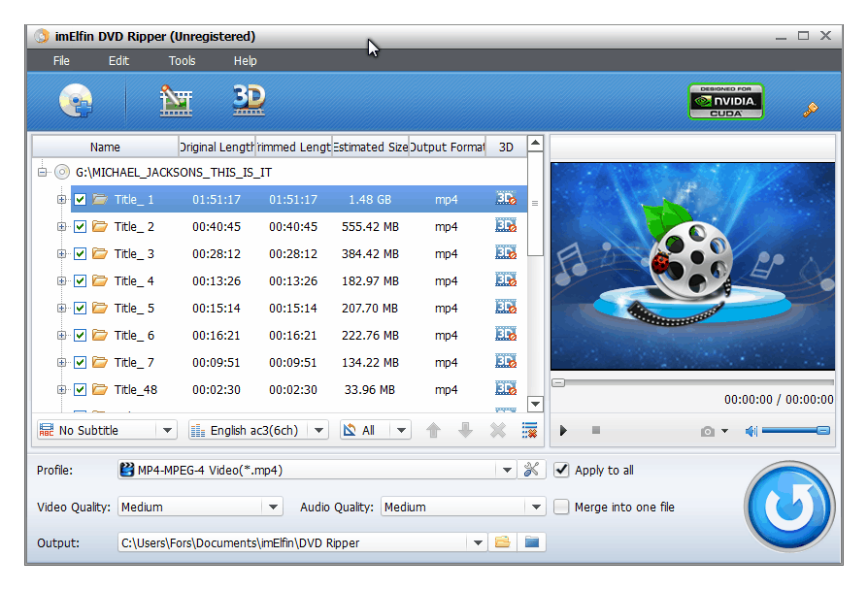Uncheck the Title_ 3 checkbox
This screenshot has width=868, height=590.
coord(81,253)
